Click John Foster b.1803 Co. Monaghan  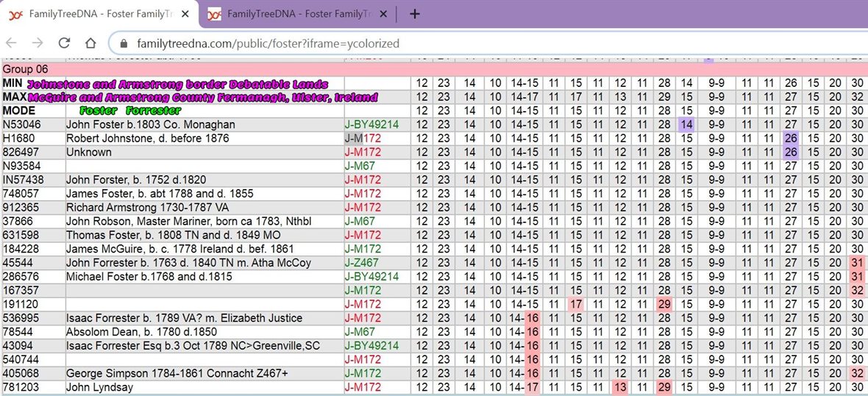(151, 124)
